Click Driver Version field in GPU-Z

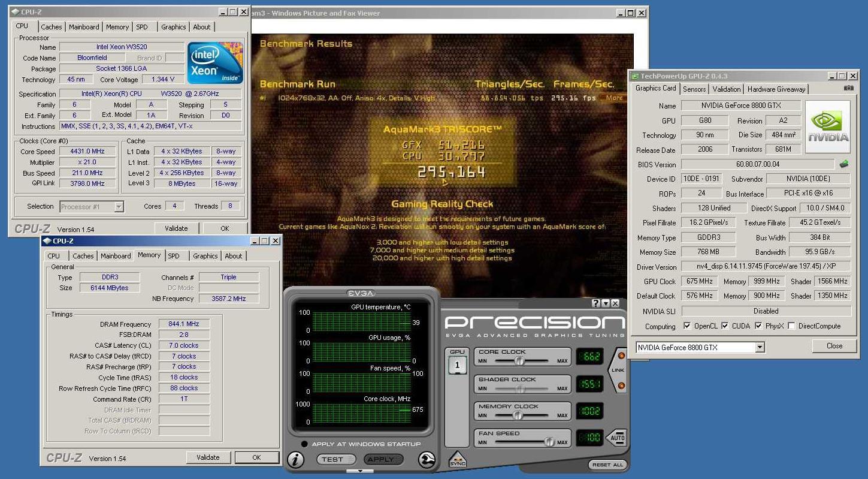point(766,267)
